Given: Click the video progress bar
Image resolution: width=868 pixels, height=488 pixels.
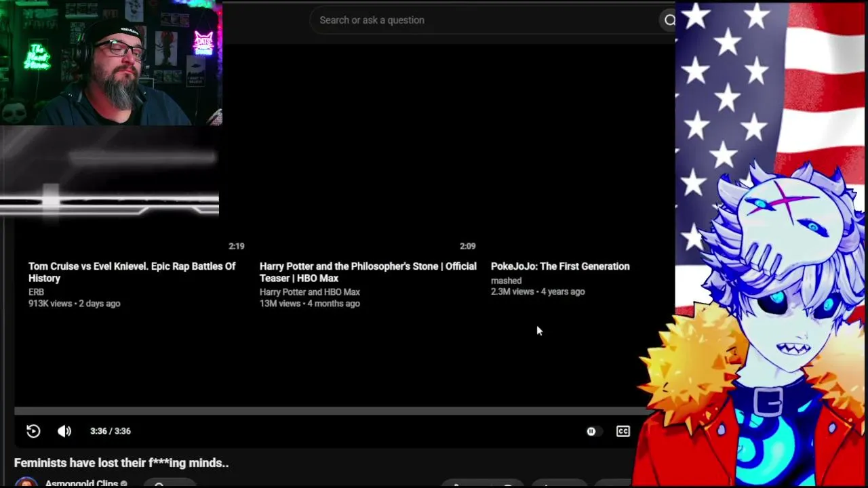Looking at the screenshot, I should (x=331, y=411).
